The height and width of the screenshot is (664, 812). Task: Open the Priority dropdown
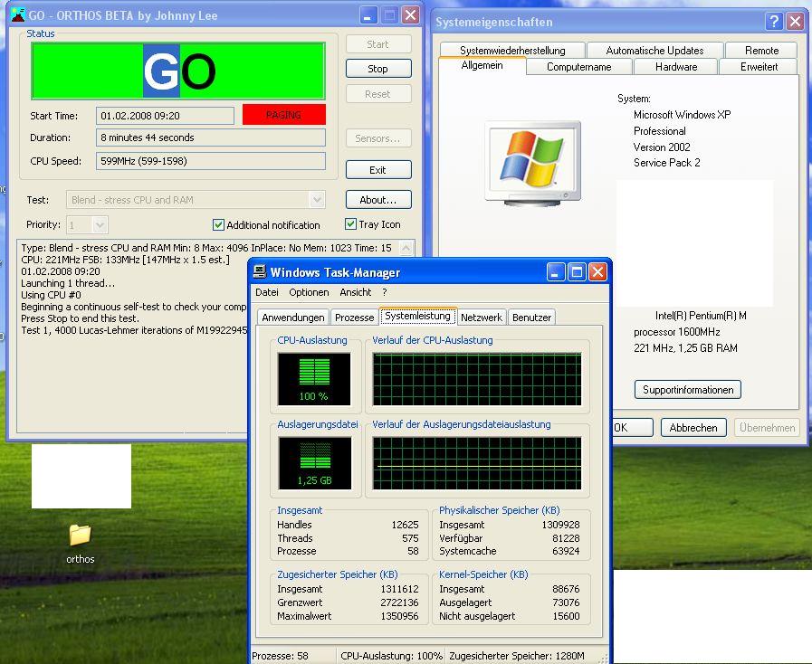[x=100, y=225]
